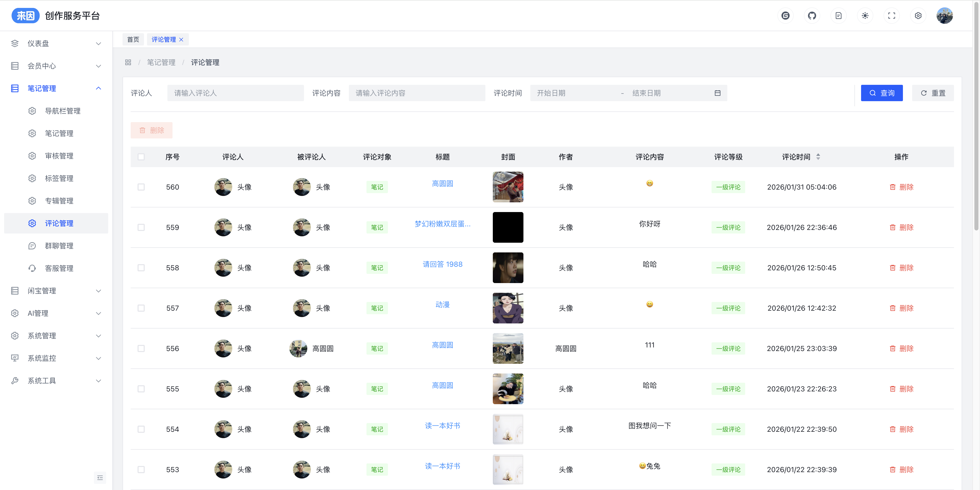
Task: Tick the checkbox for row 560
Action: [141, 187]
